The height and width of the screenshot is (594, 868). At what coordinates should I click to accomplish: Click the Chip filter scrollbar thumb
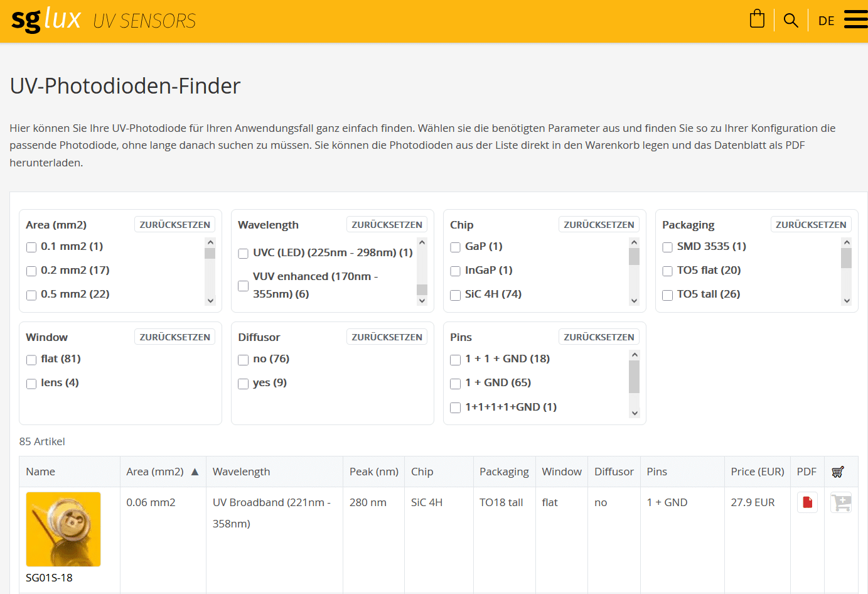pos(634,256)
